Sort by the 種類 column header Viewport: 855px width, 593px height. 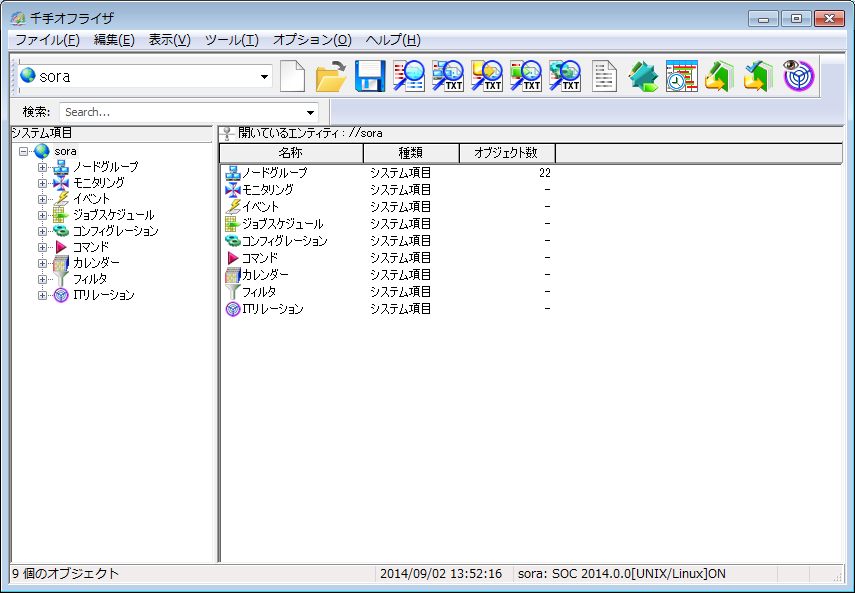[411, 153]
